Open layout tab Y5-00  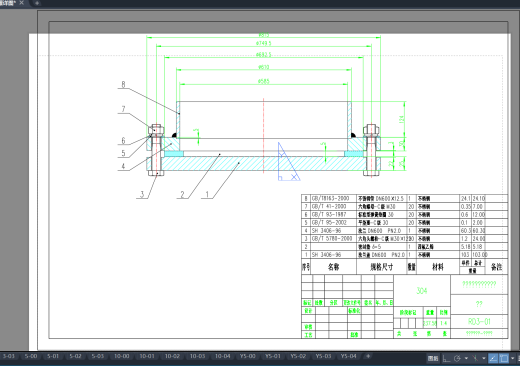(248, 356)
